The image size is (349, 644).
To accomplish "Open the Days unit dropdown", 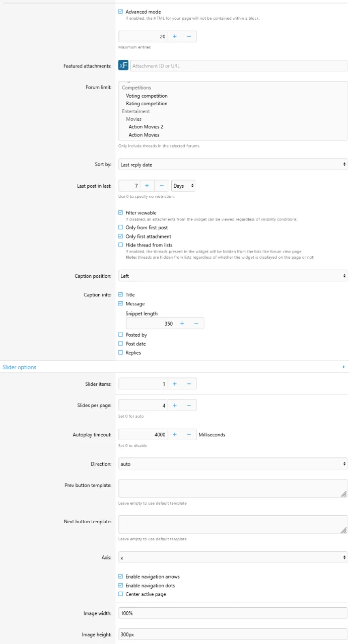I will (183, 186).
